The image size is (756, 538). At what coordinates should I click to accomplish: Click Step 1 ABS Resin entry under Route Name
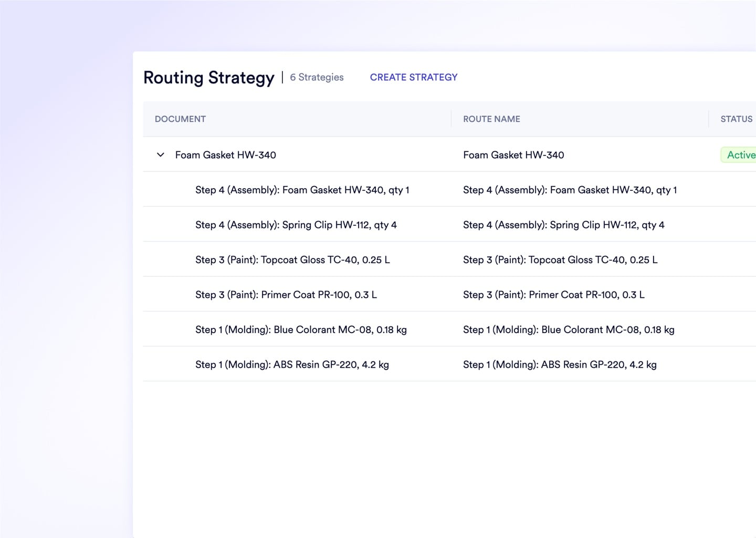pyautogui.click(x=560, y=364)
